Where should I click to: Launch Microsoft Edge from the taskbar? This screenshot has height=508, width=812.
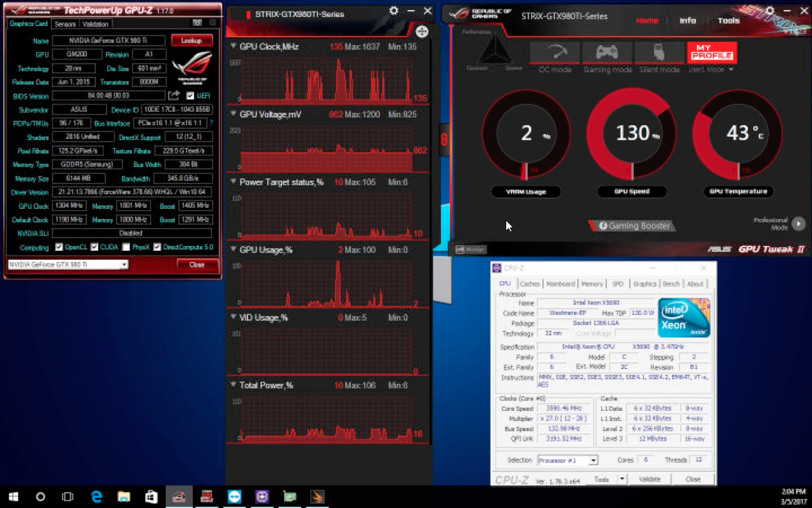click(x=96, y=497)
